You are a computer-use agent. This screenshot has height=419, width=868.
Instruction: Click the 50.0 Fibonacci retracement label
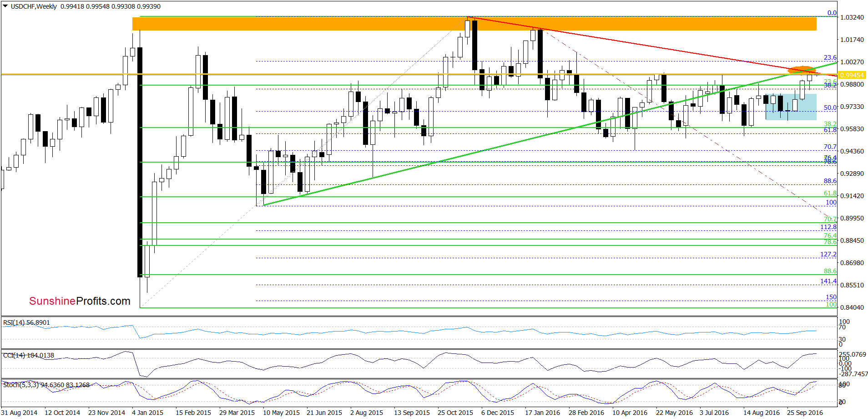830,107
